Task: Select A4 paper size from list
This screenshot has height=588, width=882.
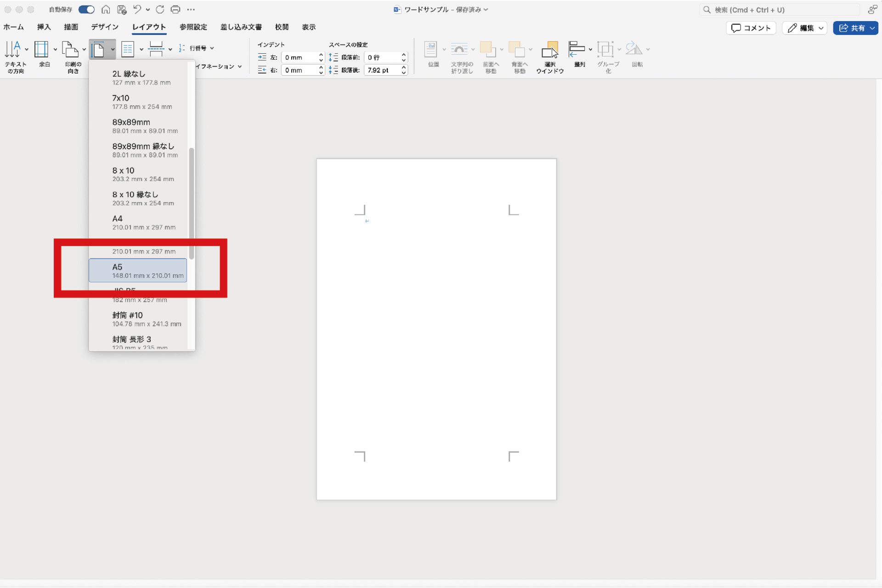Action: pyautogui.click(x=138, y=223)
